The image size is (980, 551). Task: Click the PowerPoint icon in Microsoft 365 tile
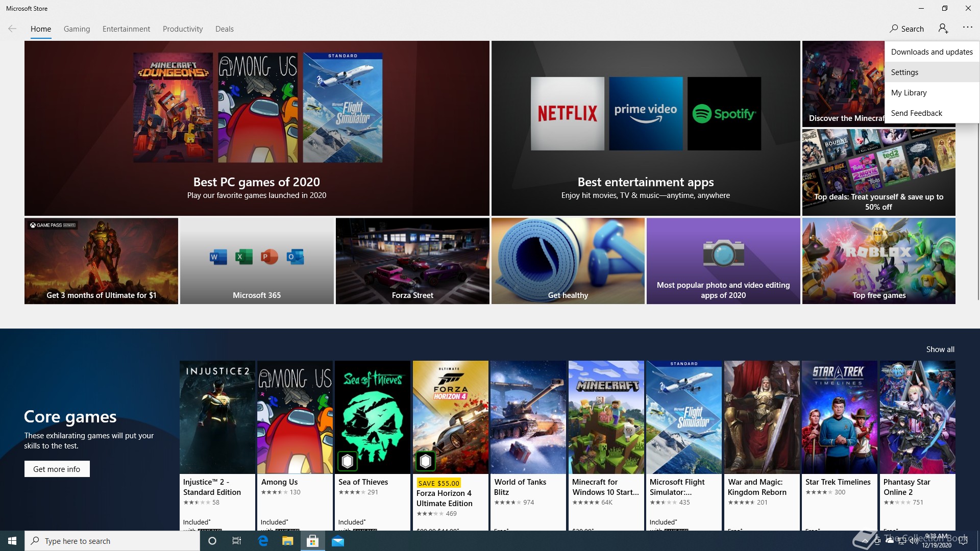[x=269, y=257]
